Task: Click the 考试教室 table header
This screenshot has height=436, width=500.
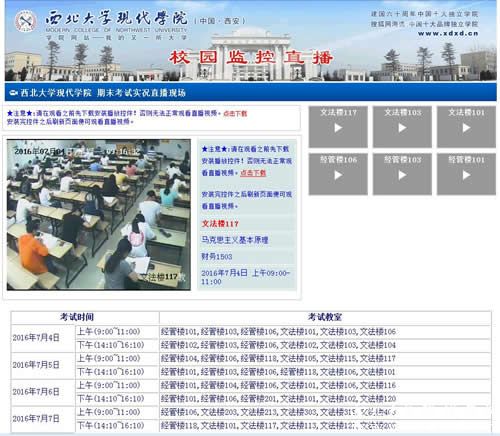Action: click(x=325, y=317)
